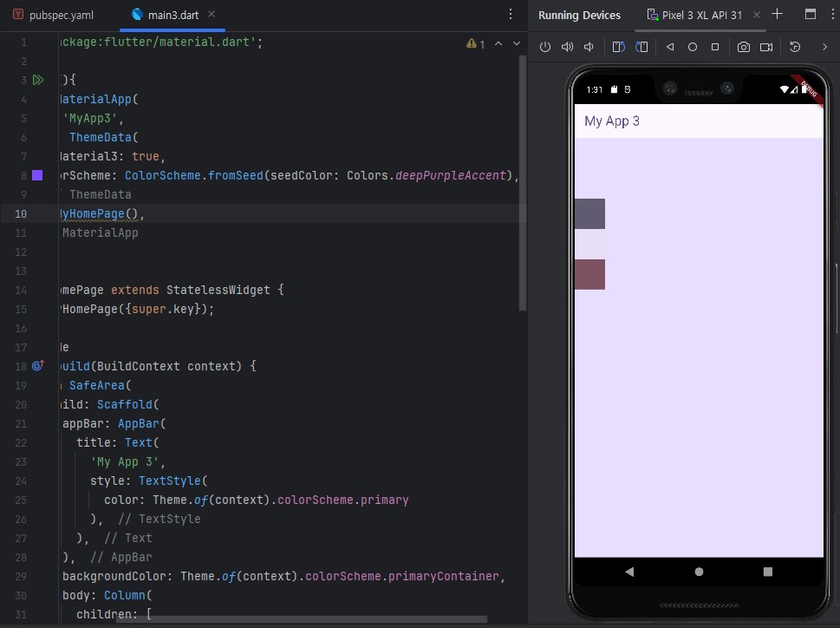Click TextStyle on line 24

click(x=169, y=481)
